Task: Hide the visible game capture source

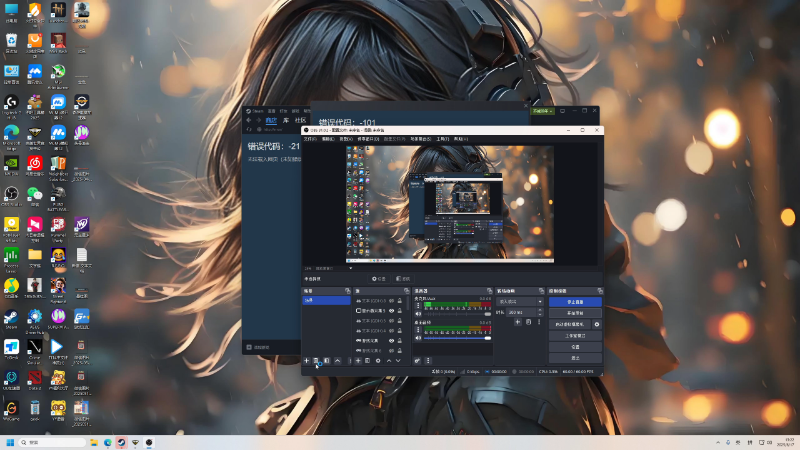Action: (x=391, y=340)
